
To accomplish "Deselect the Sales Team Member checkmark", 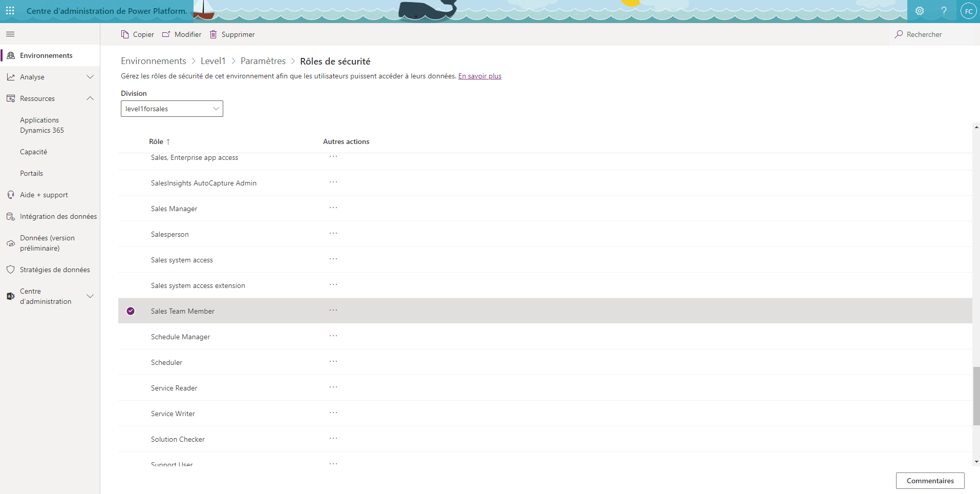I will click(131, 311).
